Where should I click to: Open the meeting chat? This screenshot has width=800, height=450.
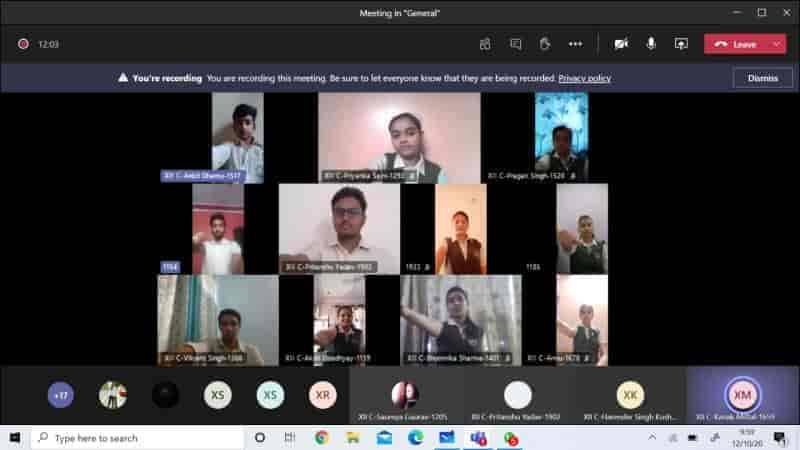[515, 44]
